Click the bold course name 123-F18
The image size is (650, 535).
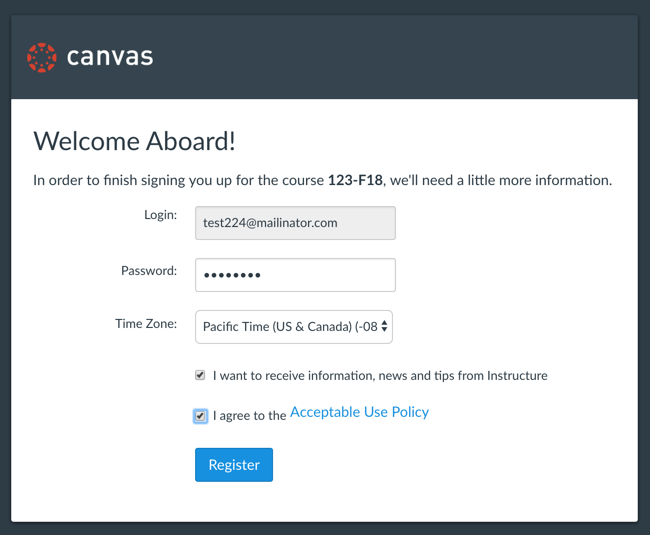(x=355, y=181)
